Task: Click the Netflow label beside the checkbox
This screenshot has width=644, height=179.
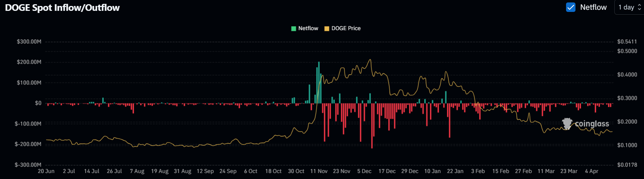Action: [x=593, y=7]
